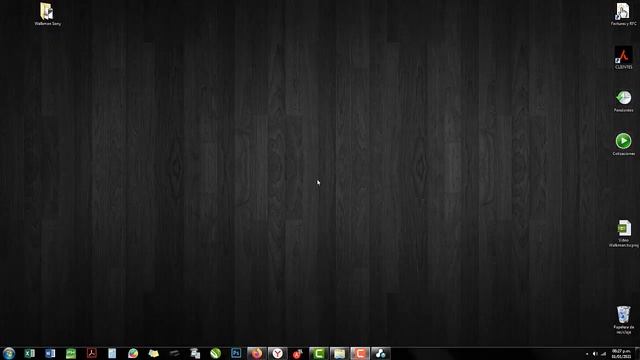The height and width of the screenshot is (360, 640).
Task: Open the yellow folders taskbar icon
Action: tap(153, 353)
